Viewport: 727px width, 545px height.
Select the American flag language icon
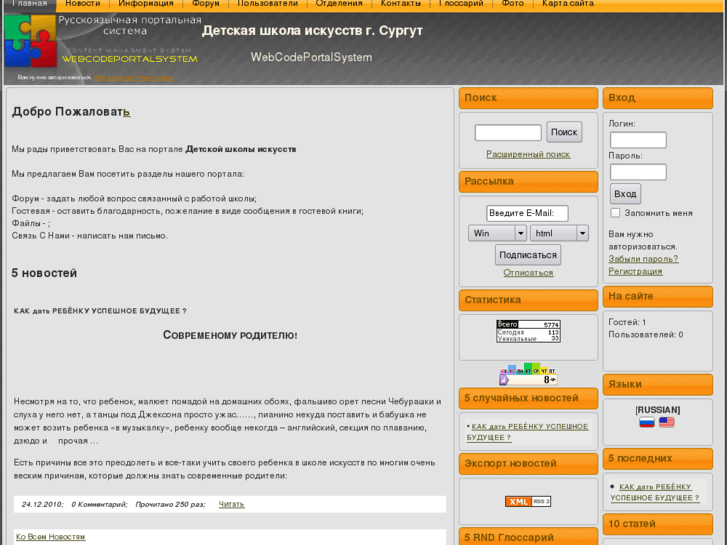pyautogui.click(x=666, y=422)
